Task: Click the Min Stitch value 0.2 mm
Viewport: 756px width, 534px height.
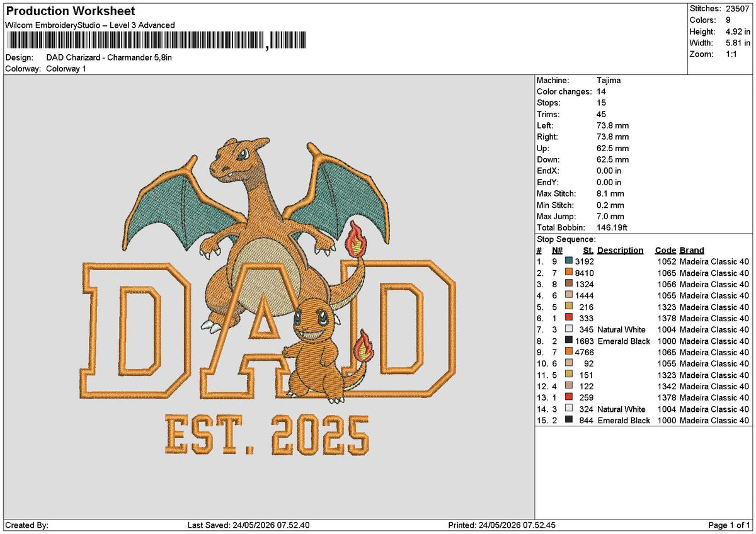Action: [610, 205]
